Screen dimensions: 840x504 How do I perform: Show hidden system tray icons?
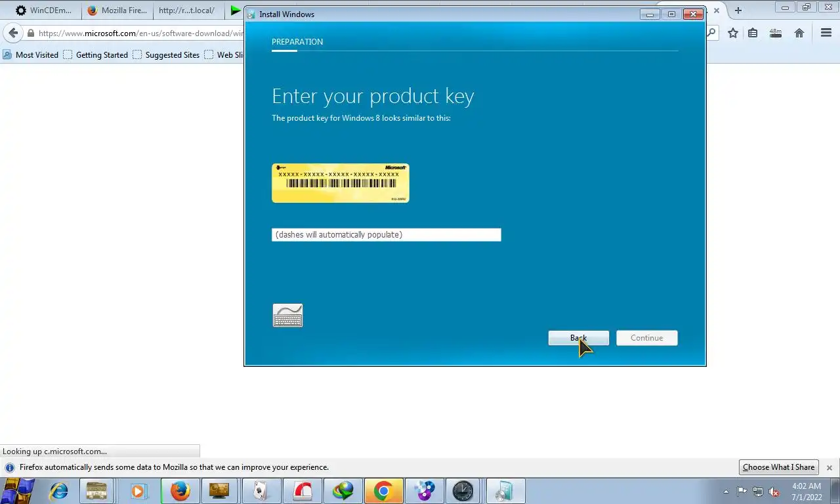726,492
